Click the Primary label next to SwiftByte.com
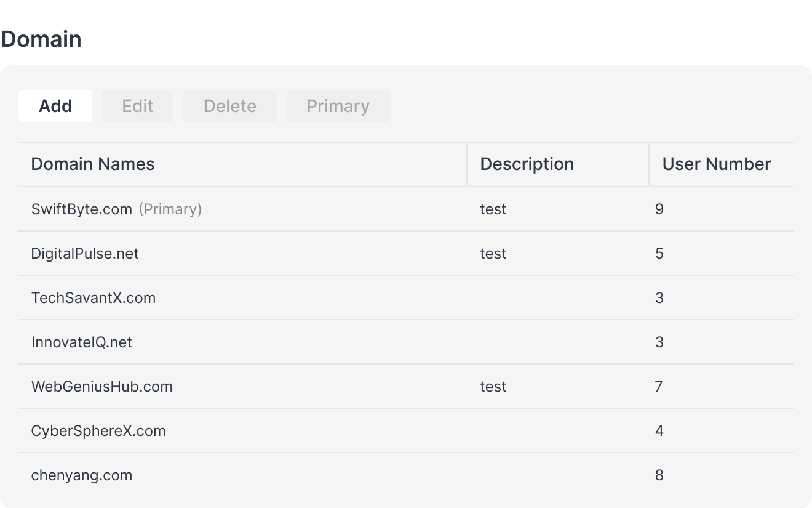This screenshot has width=812, height=508. coord(170,209)
